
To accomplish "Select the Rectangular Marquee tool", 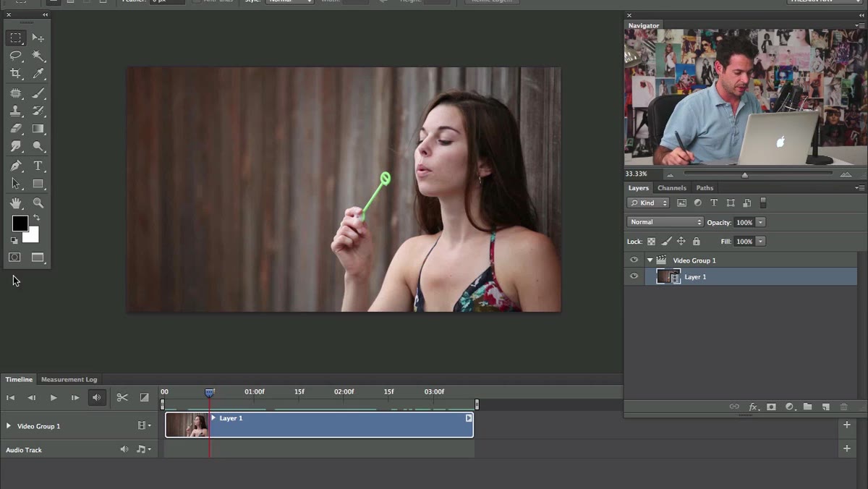I will coord(16,38).
